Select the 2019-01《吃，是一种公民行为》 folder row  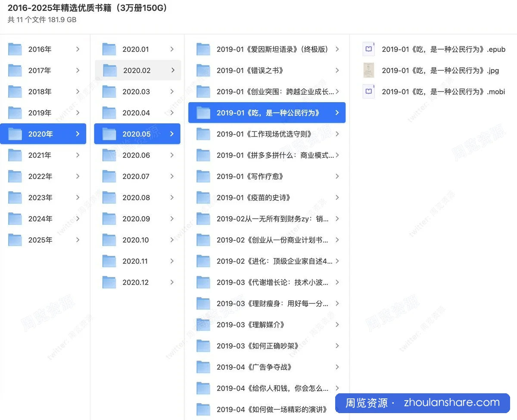267,113
